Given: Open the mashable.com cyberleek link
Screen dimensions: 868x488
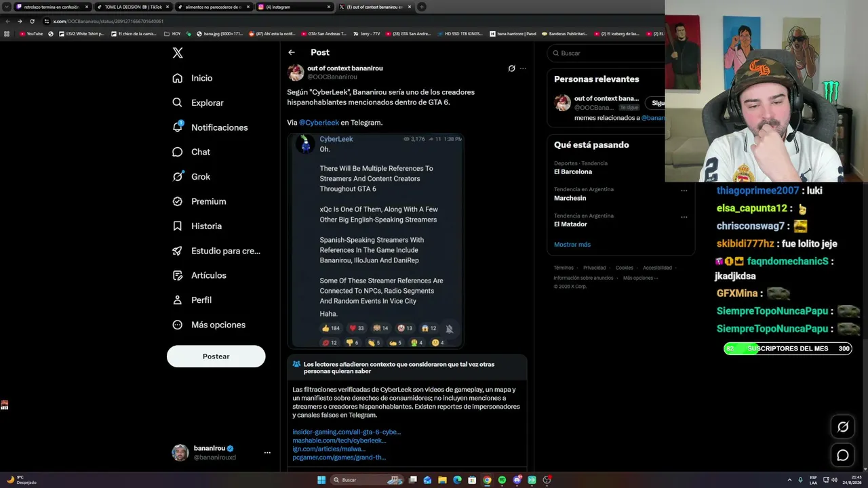Looking at the screenshot, I should pos(339,441).
